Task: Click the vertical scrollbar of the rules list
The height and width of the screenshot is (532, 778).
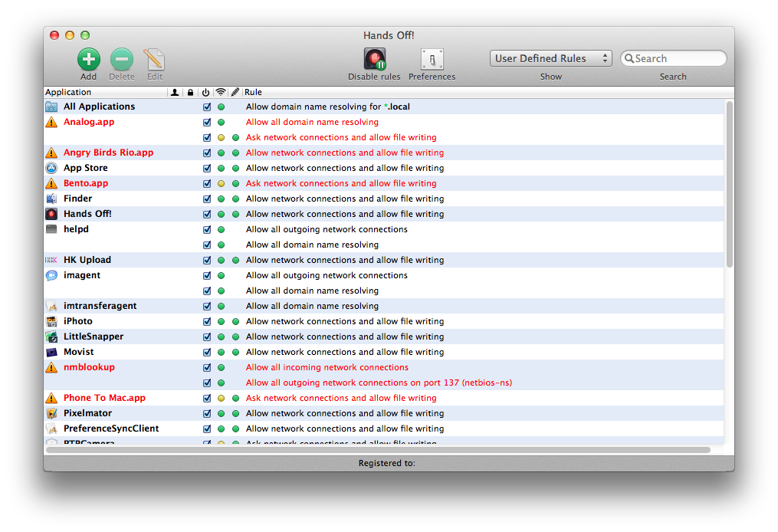Action: (729, 184)
